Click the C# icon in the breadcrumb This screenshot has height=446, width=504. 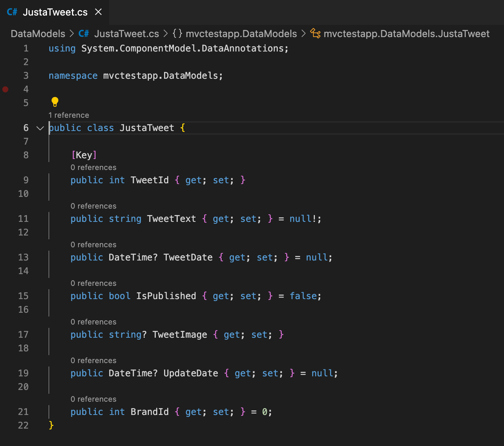(x=84, y=34)
